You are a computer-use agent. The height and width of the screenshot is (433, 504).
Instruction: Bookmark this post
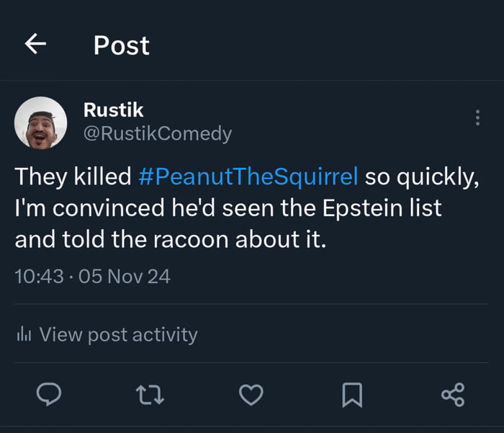pos(351,394)
